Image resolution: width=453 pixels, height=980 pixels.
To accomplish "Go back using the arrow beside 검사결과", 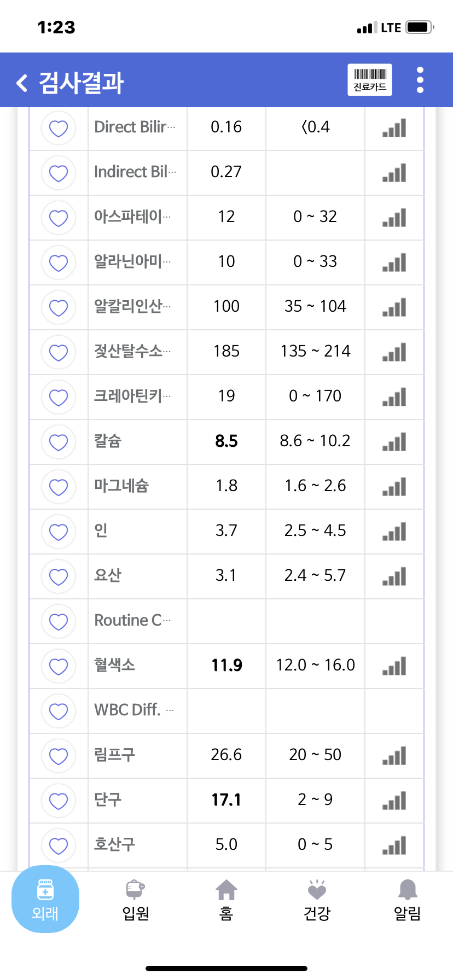I will coord(22,83).
